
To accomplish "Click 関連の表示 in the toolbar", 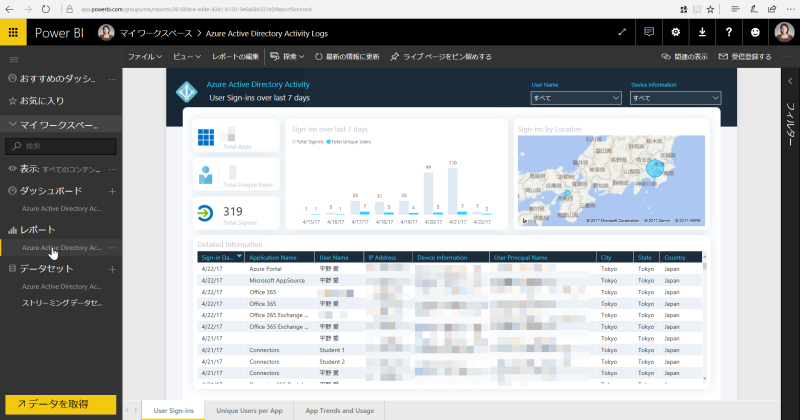I will (x=684, y=57).
